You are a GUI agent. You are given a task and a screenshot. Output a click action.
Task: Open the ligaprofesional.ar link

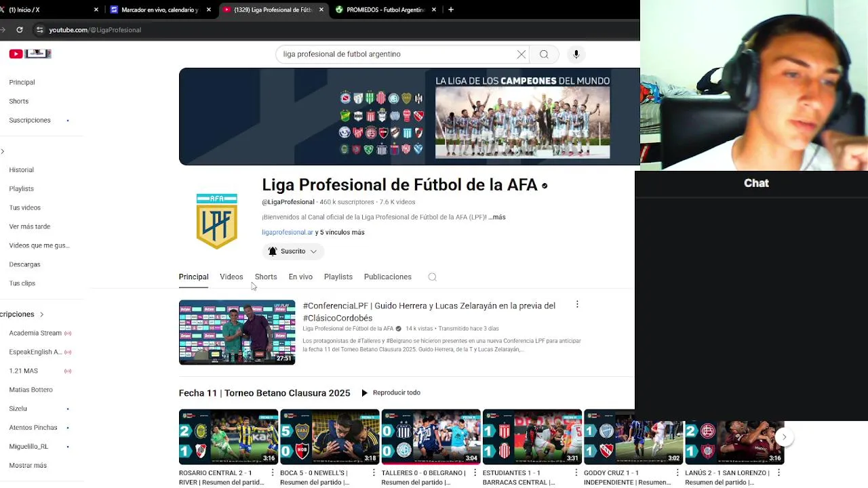pyautogui.click(x=288, y=232)
